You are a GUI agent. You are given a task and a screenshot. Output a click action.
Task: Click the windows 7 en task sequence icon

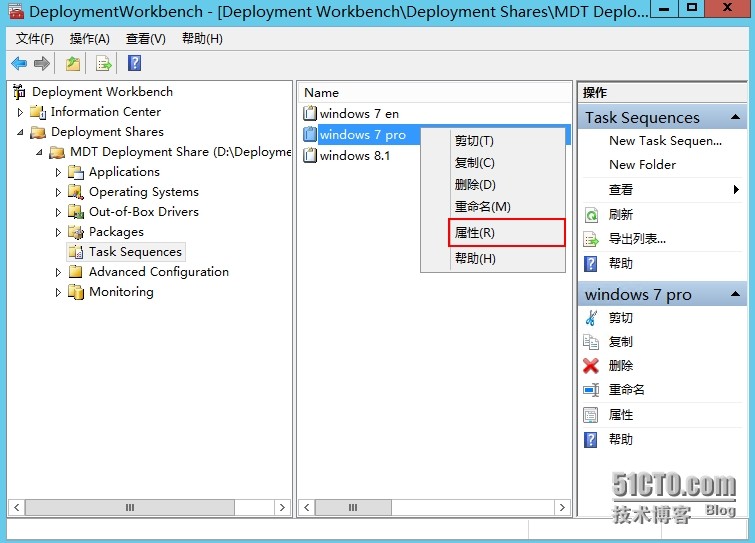310,113
